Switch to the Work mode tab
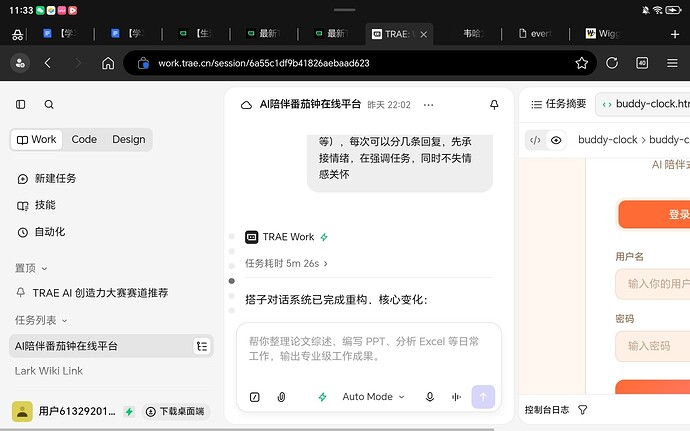 point(37,140)
